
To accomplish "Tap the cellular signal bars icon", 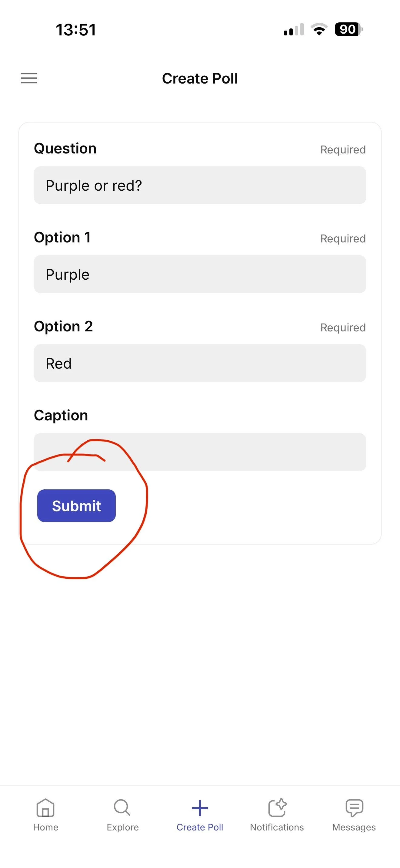I will [x=294, y=29].
